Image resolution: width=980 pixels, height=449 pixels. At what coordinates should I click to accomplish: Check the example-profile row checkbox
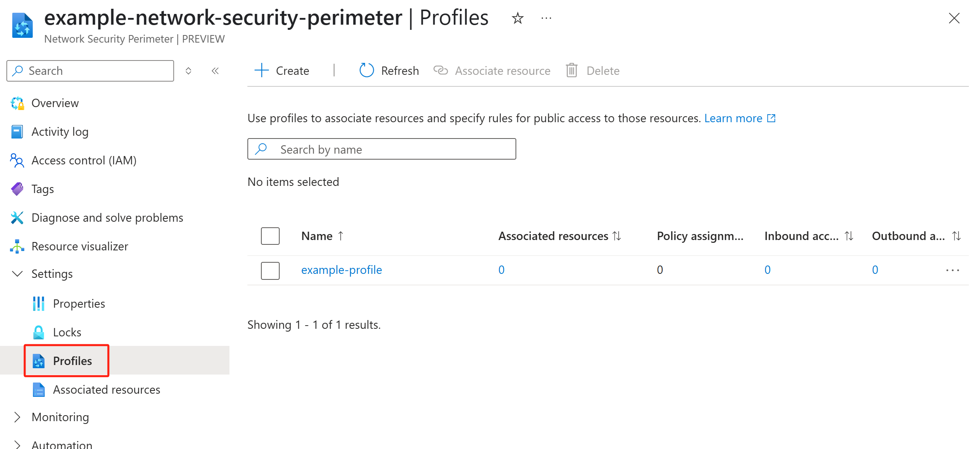click(270, 271)
